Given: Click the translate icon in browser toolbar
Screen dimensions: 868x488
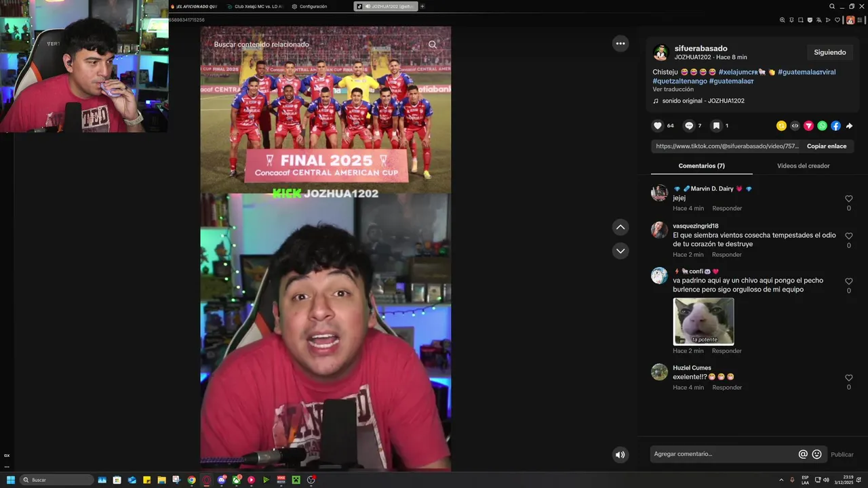Looking at the screenshot, I should coord(818,20).
